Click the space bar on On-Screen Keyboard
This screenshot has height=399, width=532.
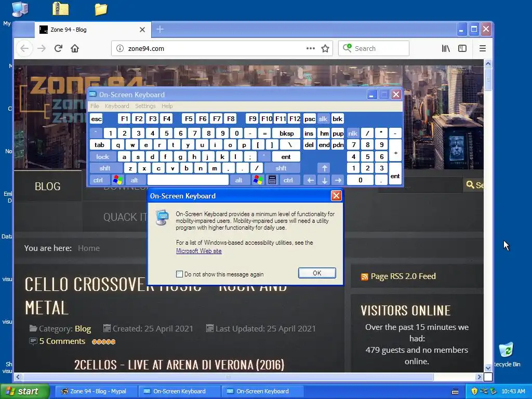188,180
